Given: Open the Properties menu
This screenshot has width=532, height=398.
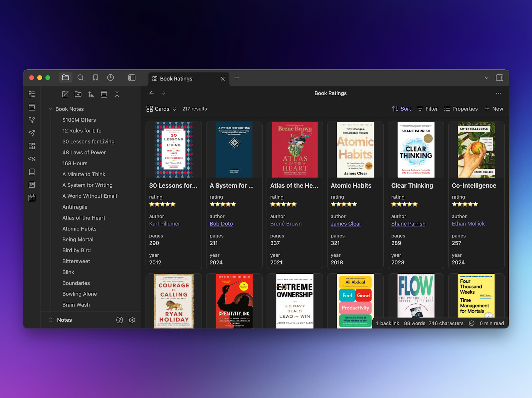Looking at the screenshot, I should (461, 109).
